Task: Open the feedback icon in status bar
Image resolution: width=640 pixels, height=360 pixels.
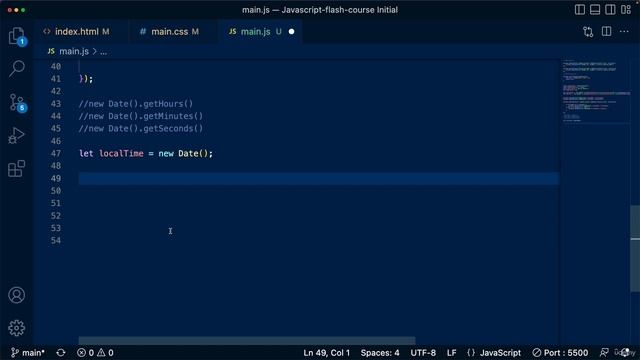Action: (604, 353)
